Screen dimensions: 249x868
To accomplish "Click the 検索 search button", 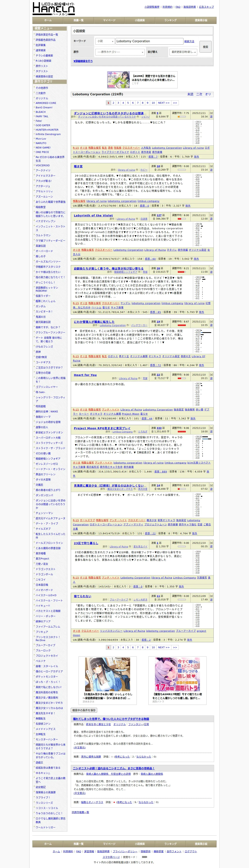I will coord(206,47).
